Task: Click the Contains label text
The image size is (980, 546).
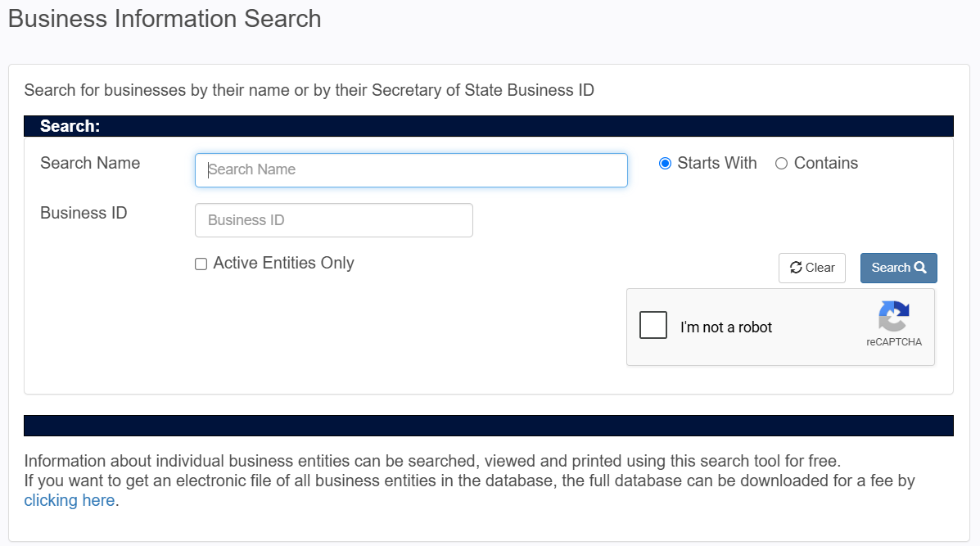Action: pyautogui.click(x=825, y=163)
